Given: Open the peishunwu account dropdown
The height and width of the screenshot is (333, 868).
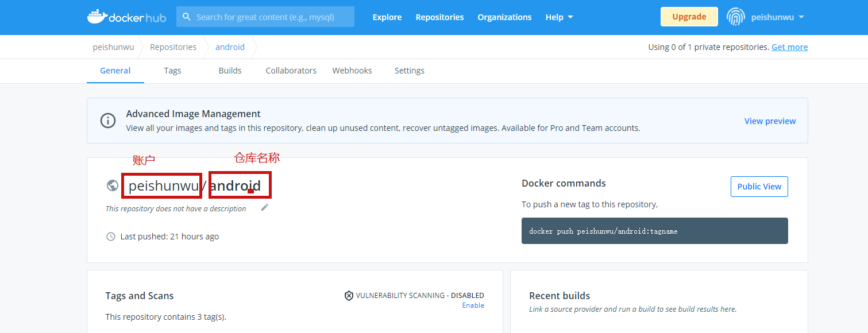Looking at the screenshot, I should (x=777, y=17).
